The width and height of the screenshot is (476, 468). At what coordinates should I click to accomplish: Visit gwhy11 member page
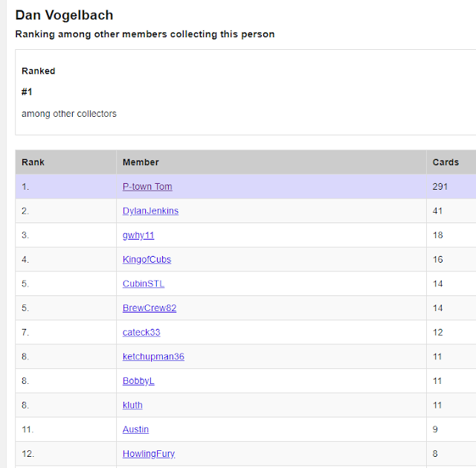[x=138, y=235]
